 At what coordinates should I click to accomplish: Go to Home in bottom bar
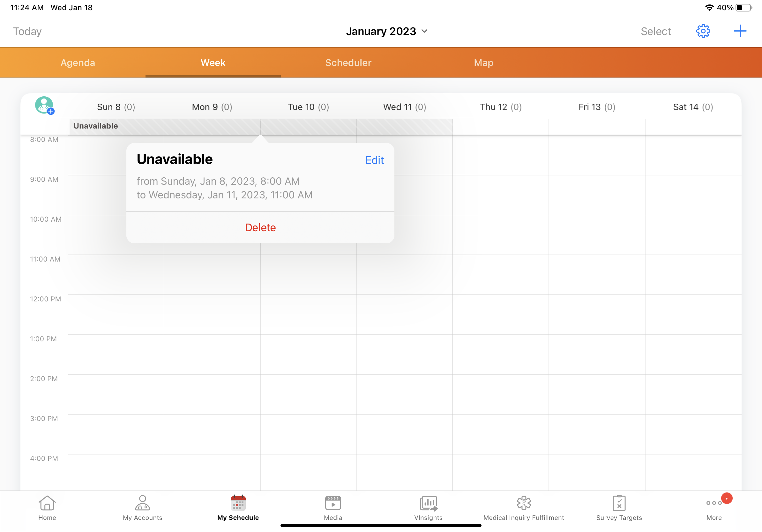click(47, 507)
